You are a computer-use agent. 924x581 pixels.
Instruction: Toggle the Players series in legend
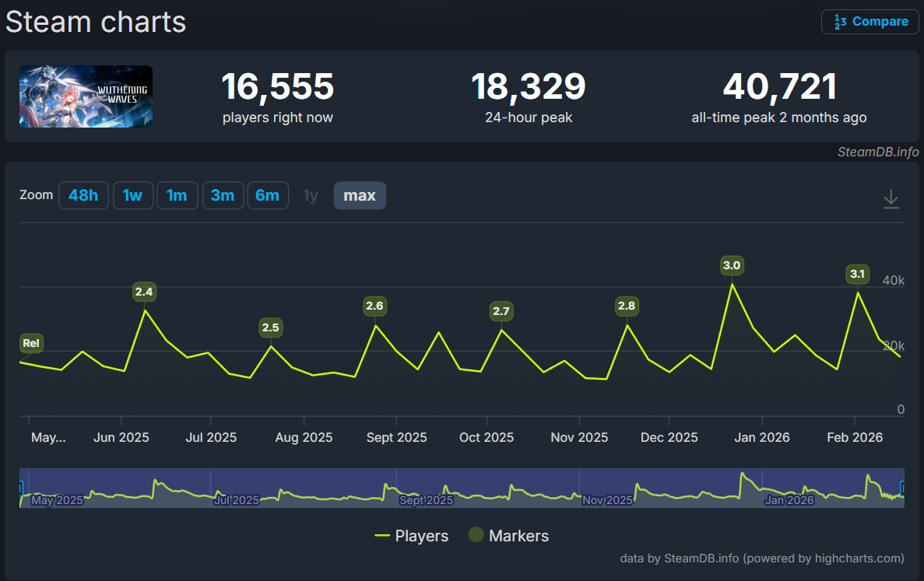(x=411, y=536)
